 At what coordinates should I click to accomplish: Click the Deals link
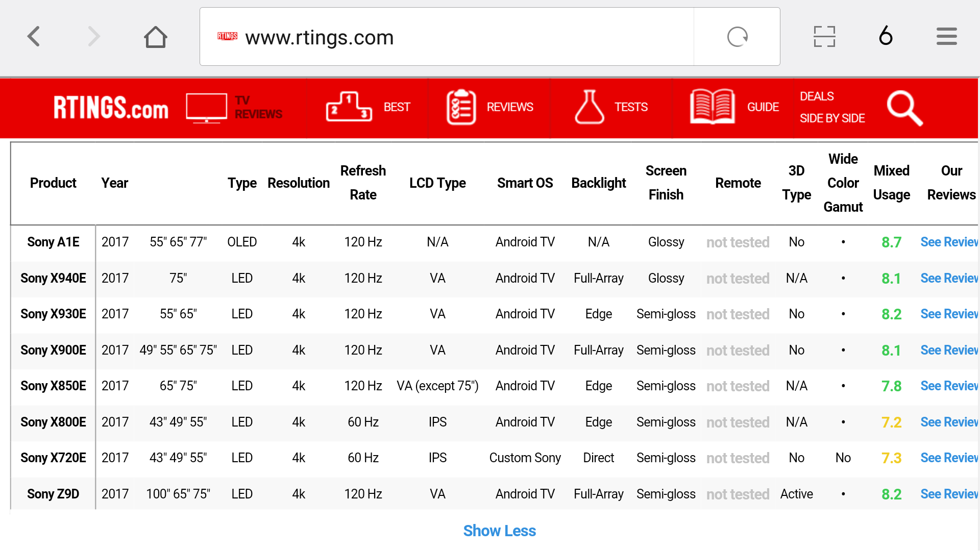click(817, 96)
